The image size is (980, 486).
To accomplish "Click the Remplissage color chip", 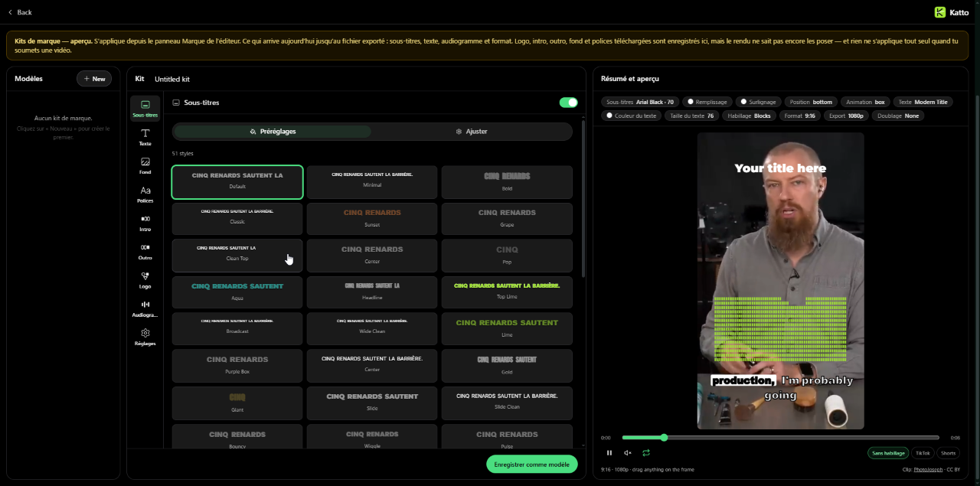I will 707,102.
